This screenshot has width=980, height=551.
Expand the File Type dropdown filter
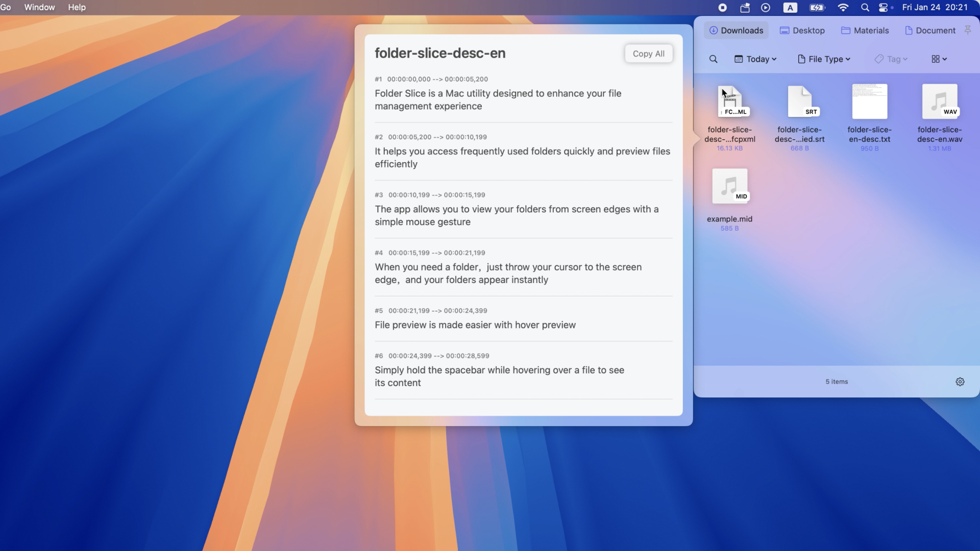(824, 59)
